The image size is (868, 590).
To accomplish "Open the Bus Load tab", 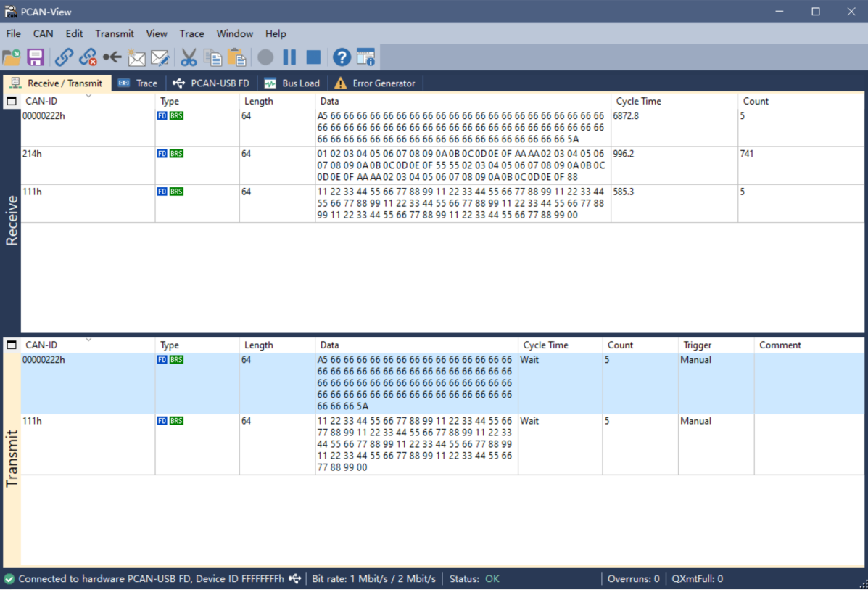I will [293, 83].
